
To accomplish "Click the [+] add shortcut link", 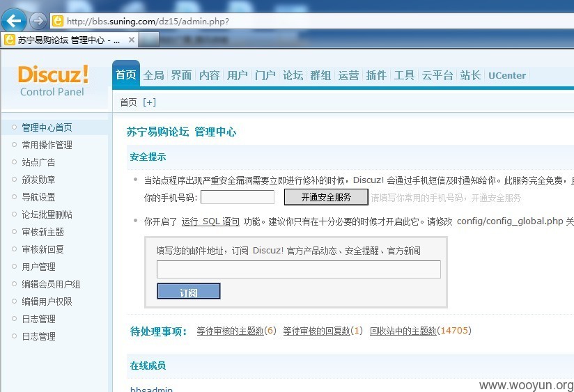I will (149, 102).
